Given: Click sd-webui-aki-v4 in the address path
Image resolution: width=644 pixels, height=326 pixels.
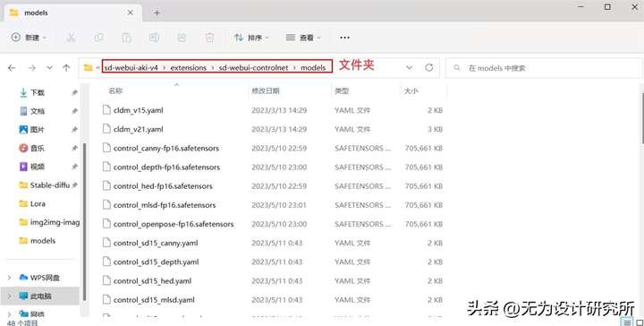Looking at the screenshot, I should pos(131,67).
